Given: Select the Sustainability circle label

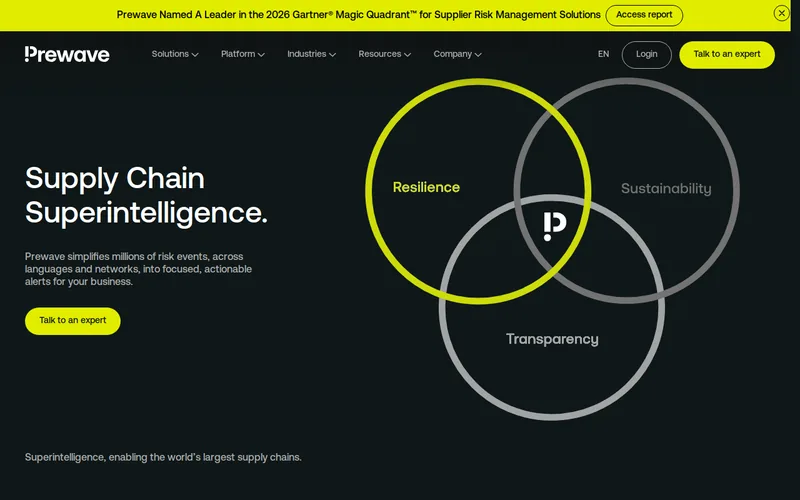Looking at the screenshot, I should [666, 188].
